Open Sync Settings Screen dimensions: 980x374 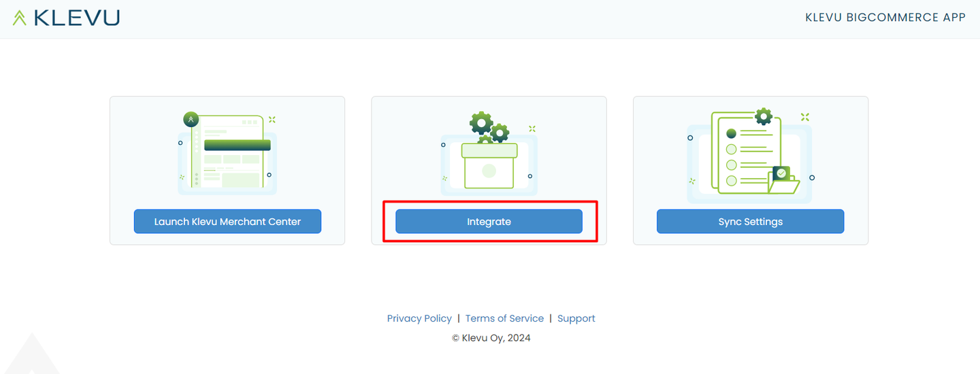tap(751, 222)
